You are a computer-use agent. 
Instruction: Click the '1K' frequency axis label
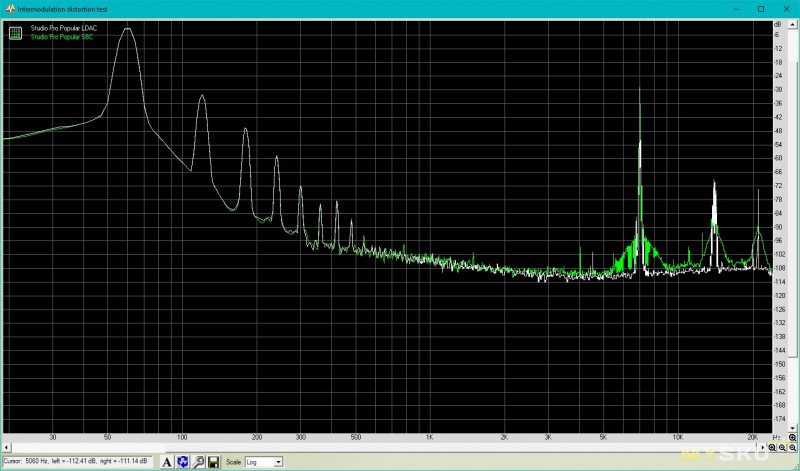[429, 437]
